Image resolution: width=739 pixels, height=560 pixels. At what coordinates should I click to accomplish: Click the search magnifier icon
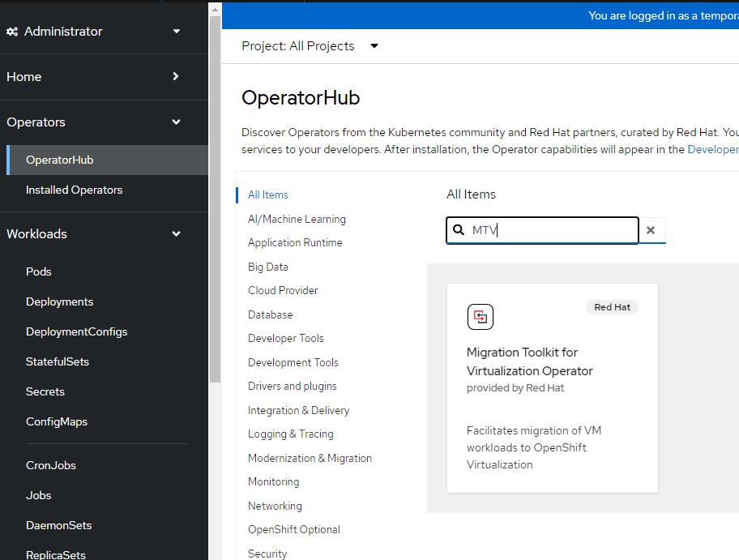click(459, 229)
